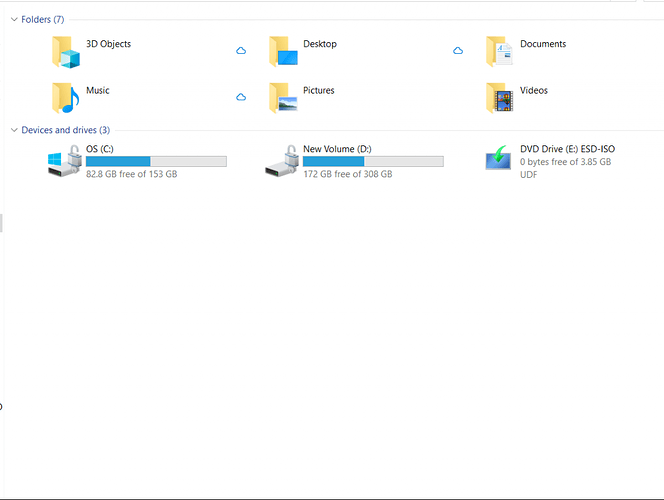Click the Devices and drives (3) header
The image size is (664, 500).
[x=66, y=130]
